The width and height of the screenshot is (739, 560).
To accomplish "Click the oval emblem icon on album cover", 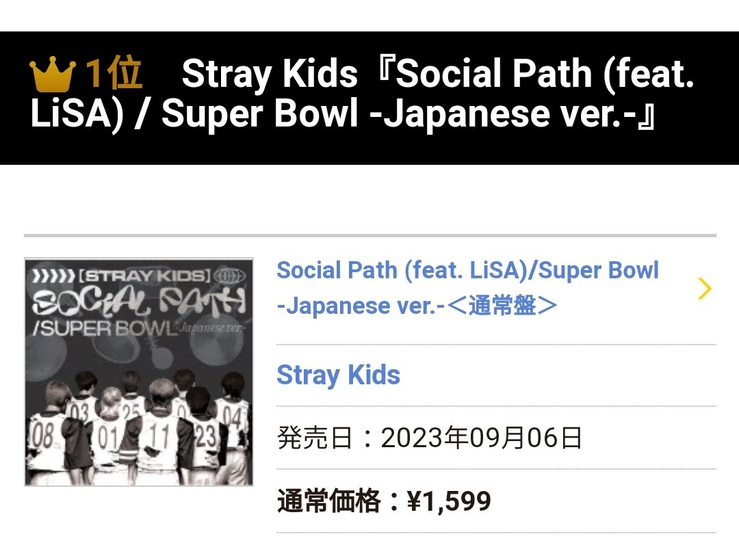I will pyautogui.click(x=229, y=276).
